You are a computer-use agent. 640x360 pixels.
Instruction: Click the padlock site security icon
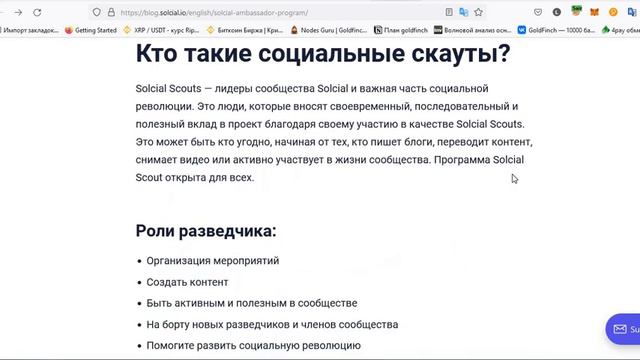point(111,12)
